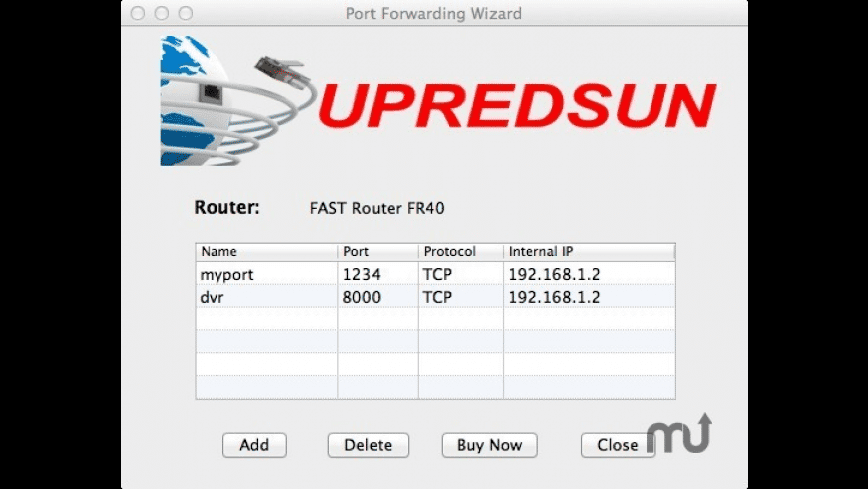Screen dimensions: 868x489
Task: Sort by the Internal IP column header
Action: pos(590,251)
